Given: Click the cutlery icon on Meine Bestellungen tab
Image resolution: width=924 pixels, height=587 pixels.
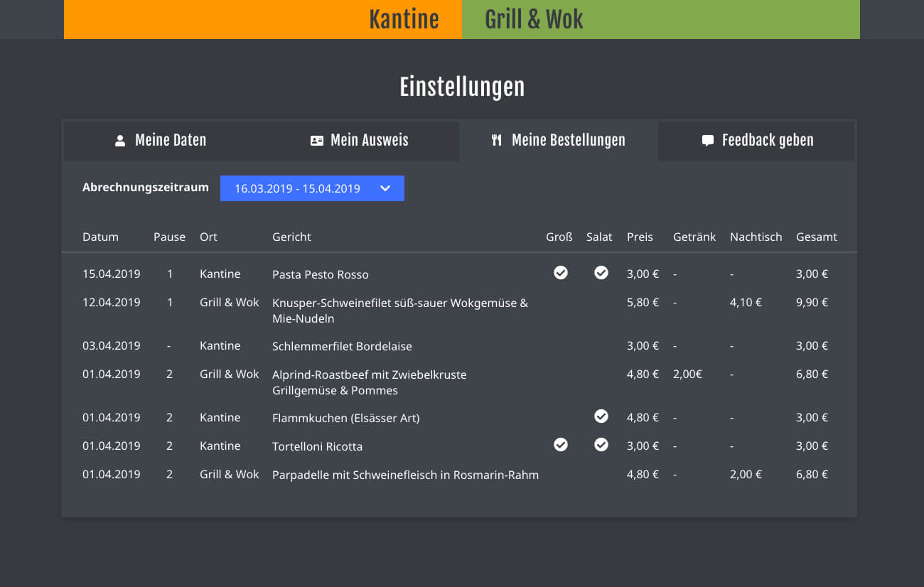Looking at the screenshot, I should pos(496,140).
